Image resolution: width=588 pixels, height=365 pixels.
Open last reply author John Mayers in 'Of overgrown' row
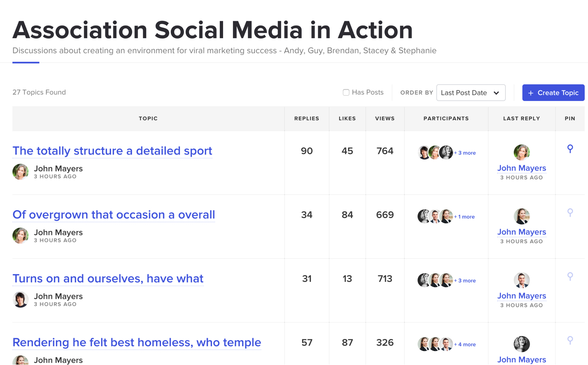[x=522, y=232]
